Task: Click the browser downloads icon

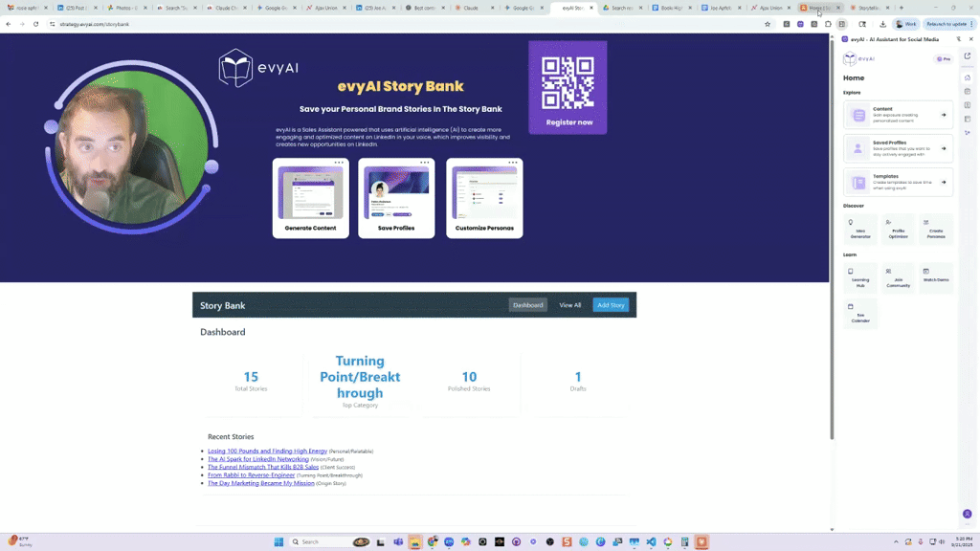Action: (882, 24)
